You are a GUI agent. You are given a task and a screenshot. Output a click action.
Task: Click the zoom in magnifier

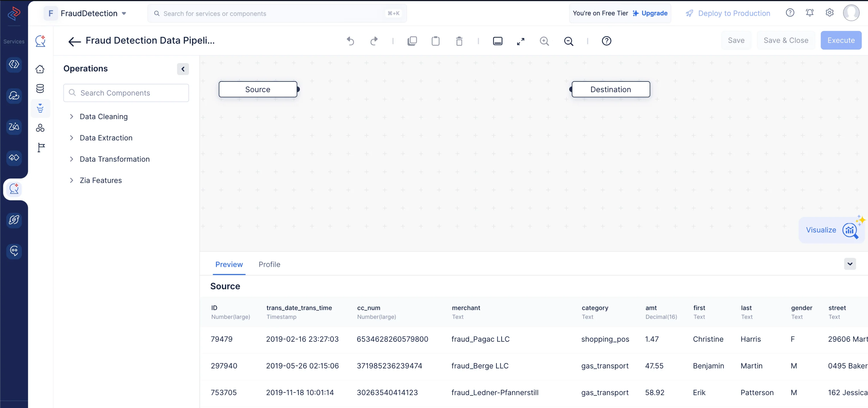click(544, 41)
